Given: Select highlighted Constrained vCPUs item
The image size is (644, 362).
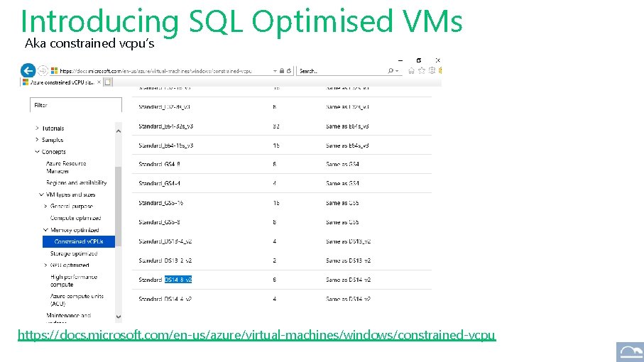Looking at the screenshot, I should tap(79, 241).
